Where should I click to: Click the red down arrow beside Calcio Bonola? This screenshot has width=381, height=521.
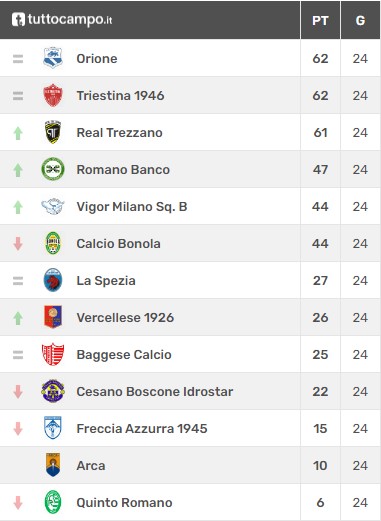pyautogui.click(x=18, y=244)
